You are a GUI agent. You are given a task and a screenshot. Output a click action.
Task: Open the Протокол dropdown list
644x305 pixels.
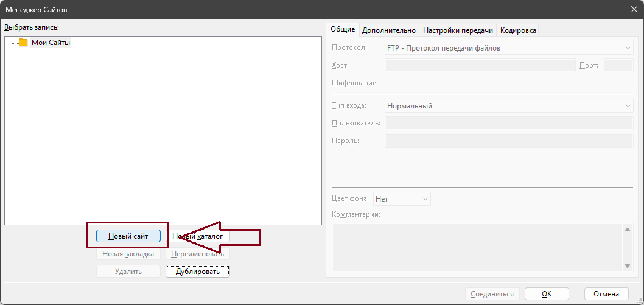(509, 48)
